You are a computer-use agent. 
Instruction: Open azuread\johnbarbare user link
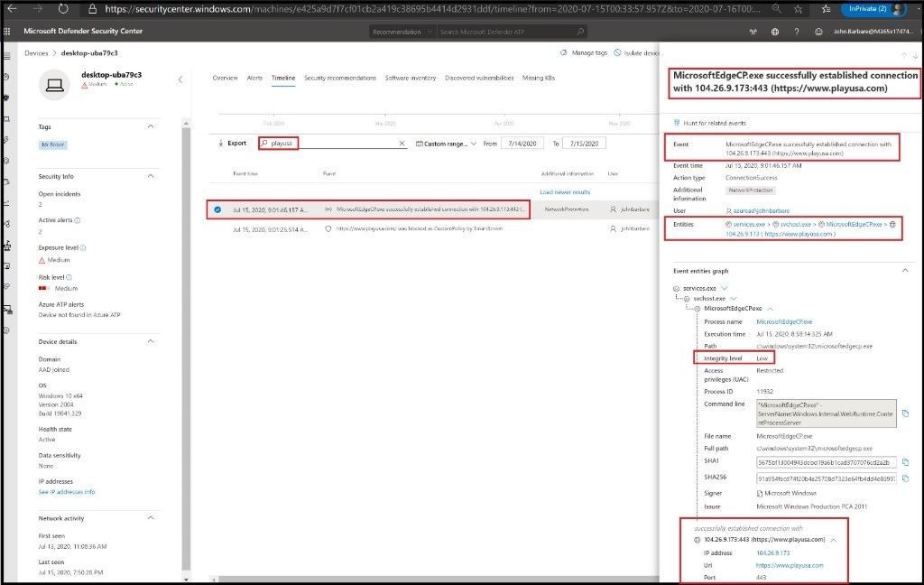click(761, 210)
